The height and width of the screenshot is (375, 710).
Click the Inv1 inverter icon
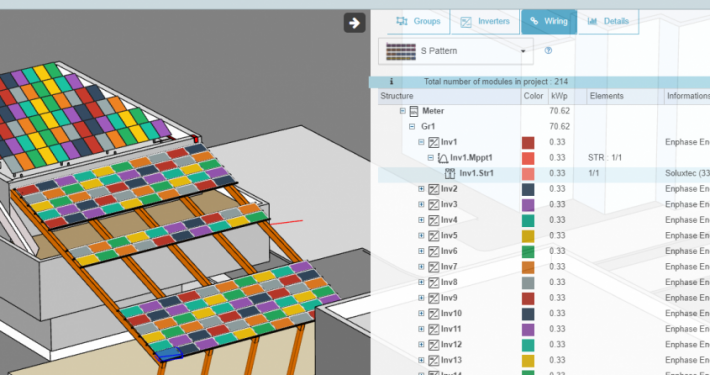click(433, 142)
